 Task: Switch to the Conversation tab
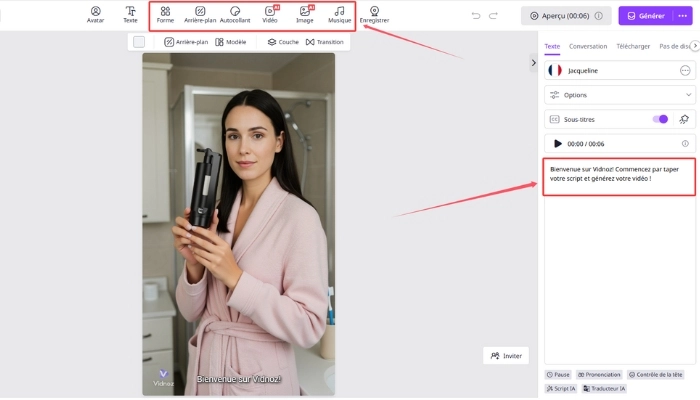click(588, 46)
